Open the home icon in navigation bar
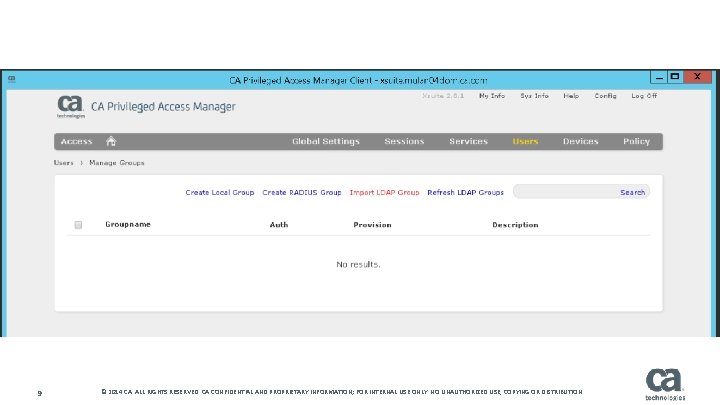Image resolution: width=720 pixels, height=405 pixels. [x=111, y=141]
